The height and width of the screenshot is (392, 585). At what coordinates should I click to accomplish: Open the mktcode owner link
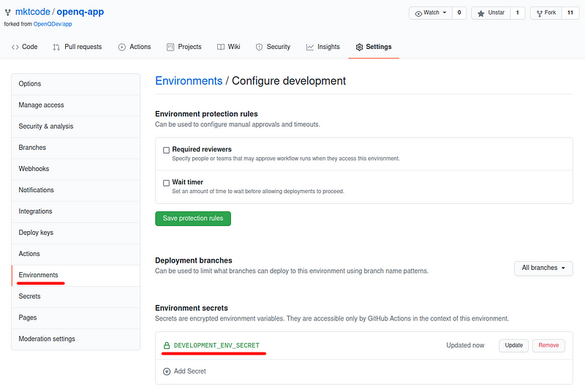(32, 12)
